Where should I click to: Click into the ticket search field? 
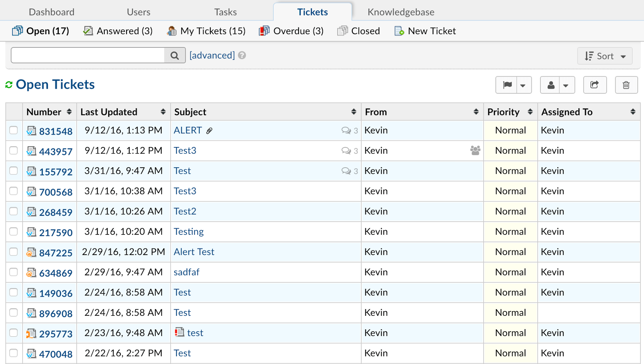point(88,56)
